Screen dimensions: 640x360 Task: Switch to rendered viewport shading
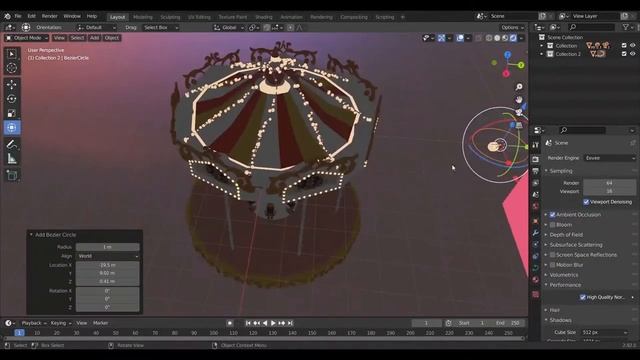[x=513, y=38]
